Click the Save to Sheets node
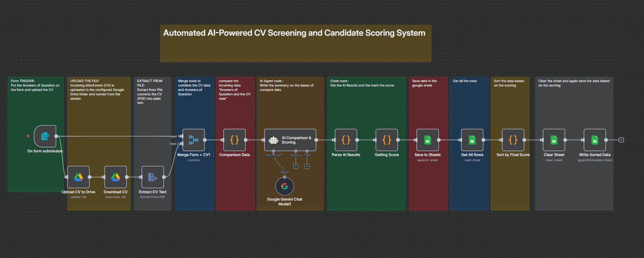 click(x=427, y=140)
